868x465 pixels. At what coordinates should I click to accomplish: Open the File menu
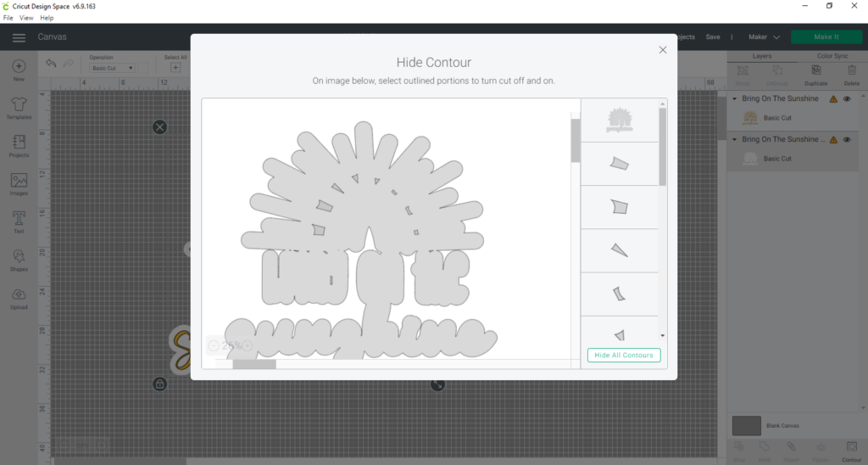8,18
